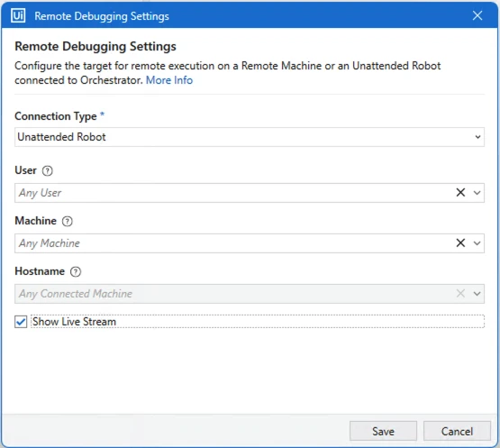Select the Unattended Robot connection type box

click(250, 137)
